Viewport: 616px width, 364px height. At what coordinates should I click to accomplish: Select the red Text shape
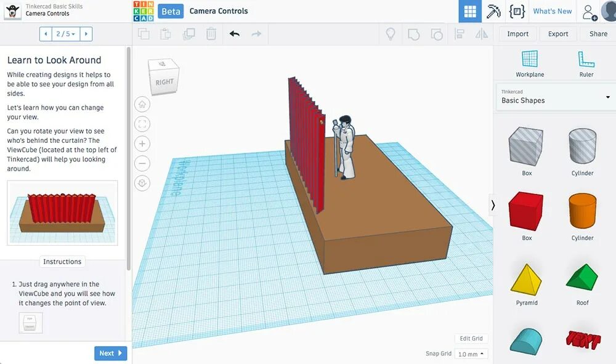tap(583, 340)
